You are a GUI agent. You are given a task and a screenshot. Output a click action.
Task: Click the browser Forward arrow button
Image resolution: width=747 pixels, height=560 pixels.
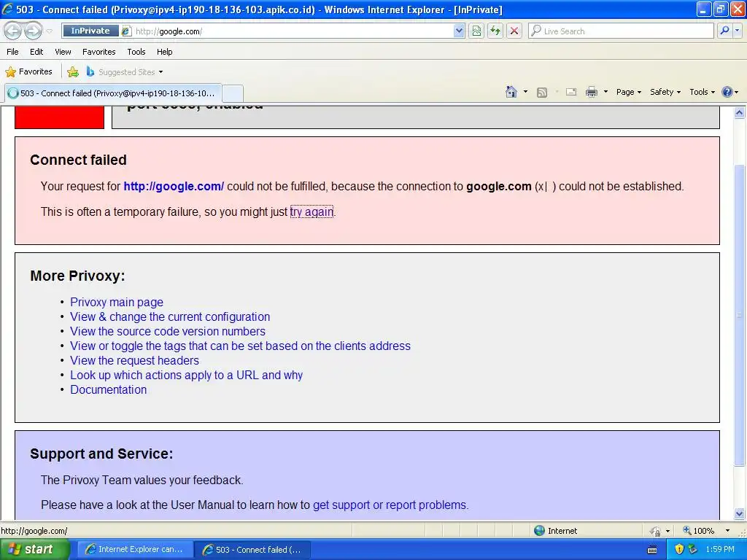33,31
